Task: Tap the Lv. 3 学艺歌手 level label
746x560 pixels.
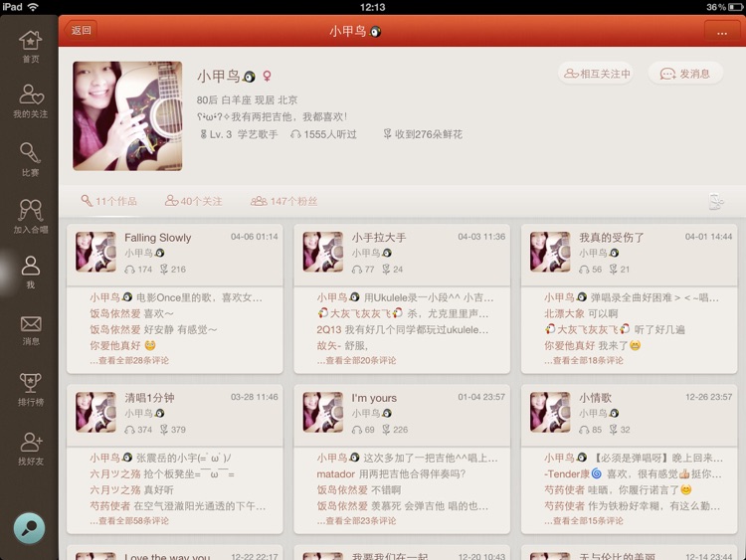Action: tap(239, 134)
